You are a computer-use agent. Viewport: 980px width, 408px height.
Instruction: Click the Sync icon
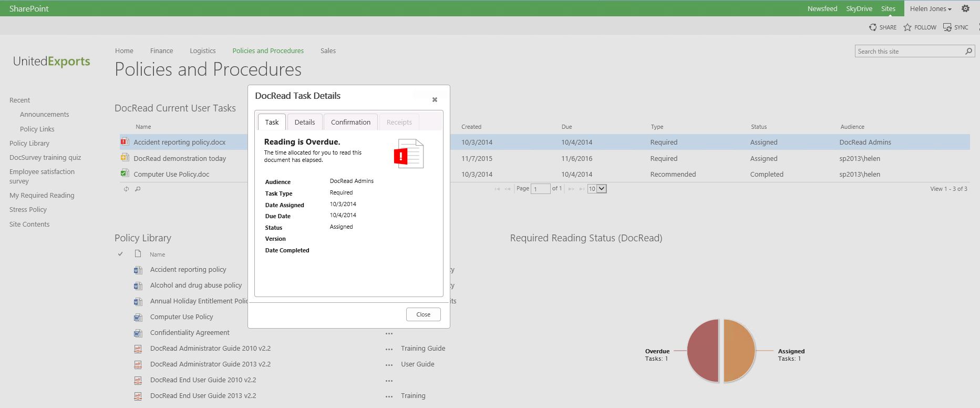947,27
